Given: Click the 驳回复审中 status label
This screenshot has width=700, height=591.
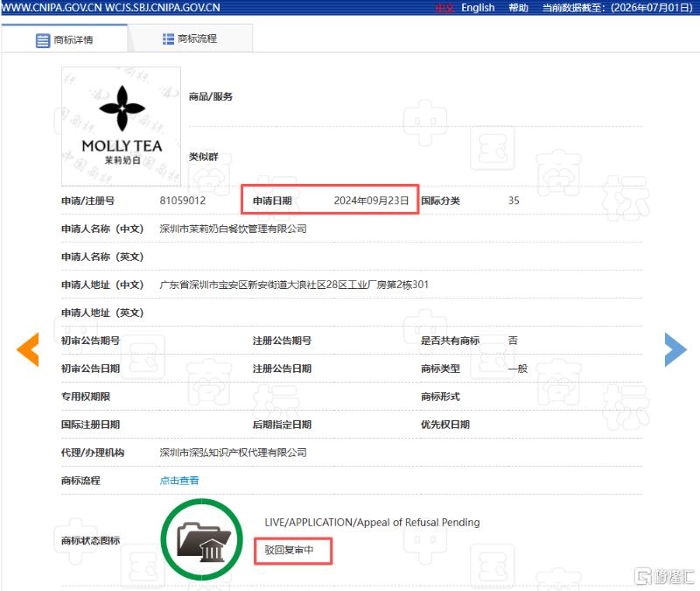Looking at the screenshot, I should [x=290, y=550].
